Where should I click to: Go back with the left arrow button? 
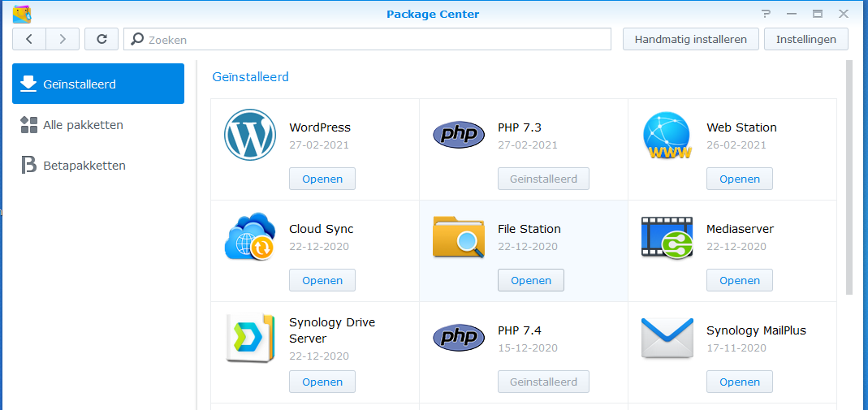click(x=29, y=39)
